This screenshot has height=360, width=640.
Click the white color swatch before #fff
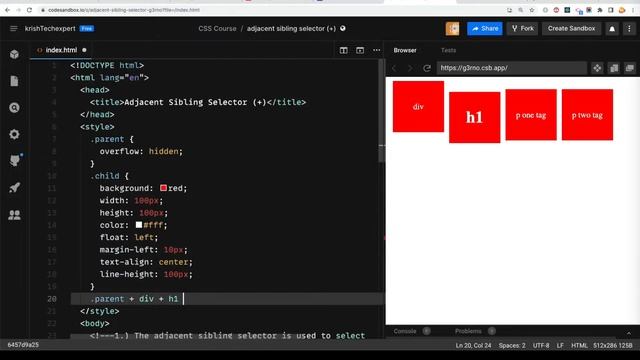point(139,224)
